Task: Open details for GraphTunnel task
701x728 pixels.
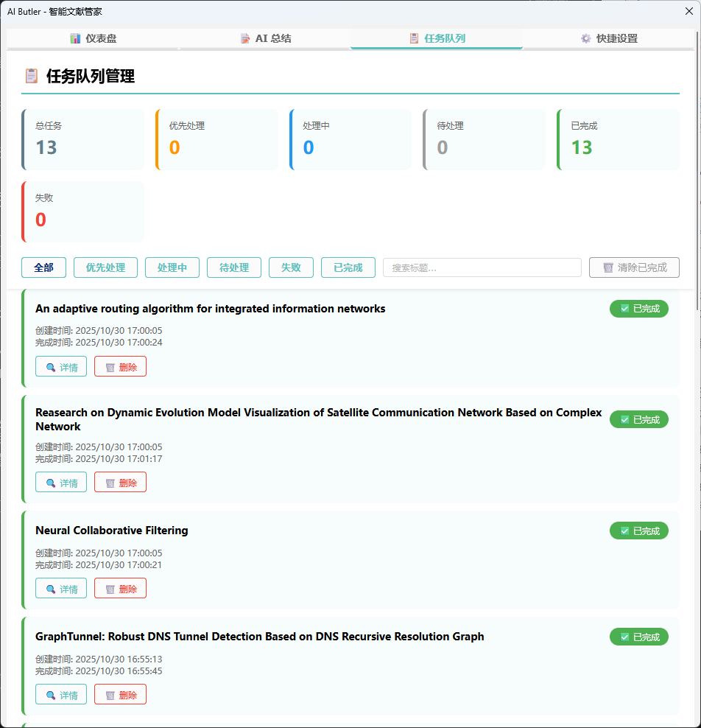Action: pos(61,695)
